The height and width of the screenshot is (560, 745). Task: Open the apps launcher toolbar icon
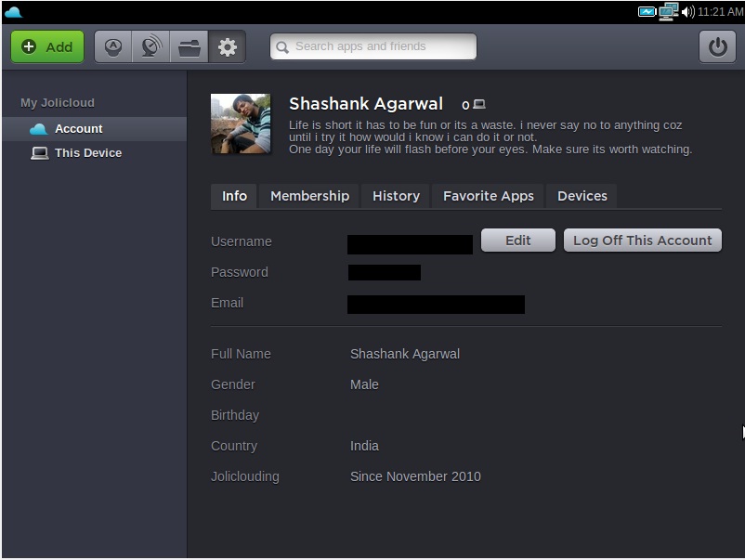pos(113,47)
